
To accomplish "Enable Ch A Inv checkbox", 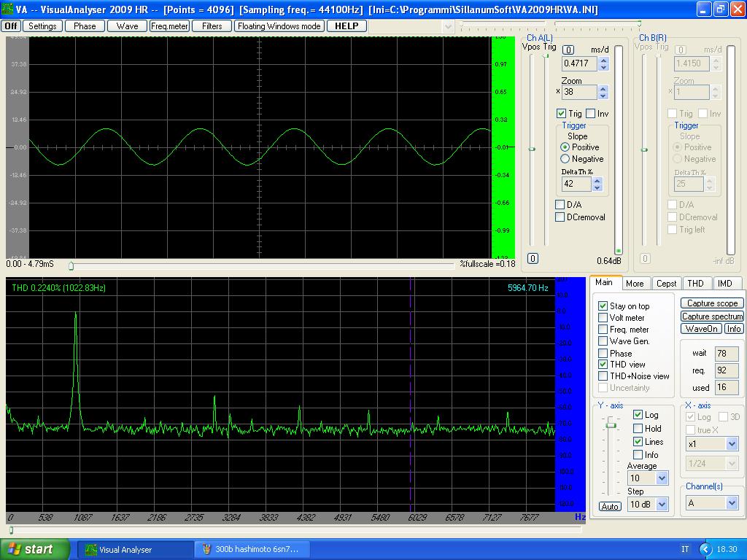I will pos(590,113).
